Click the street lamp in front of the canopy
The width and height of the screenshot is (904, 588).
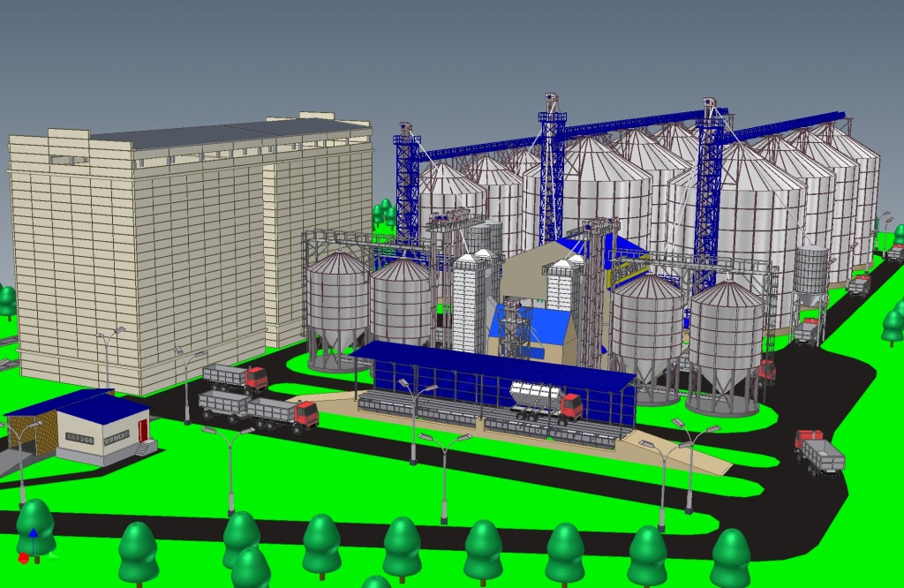(414, 422)
